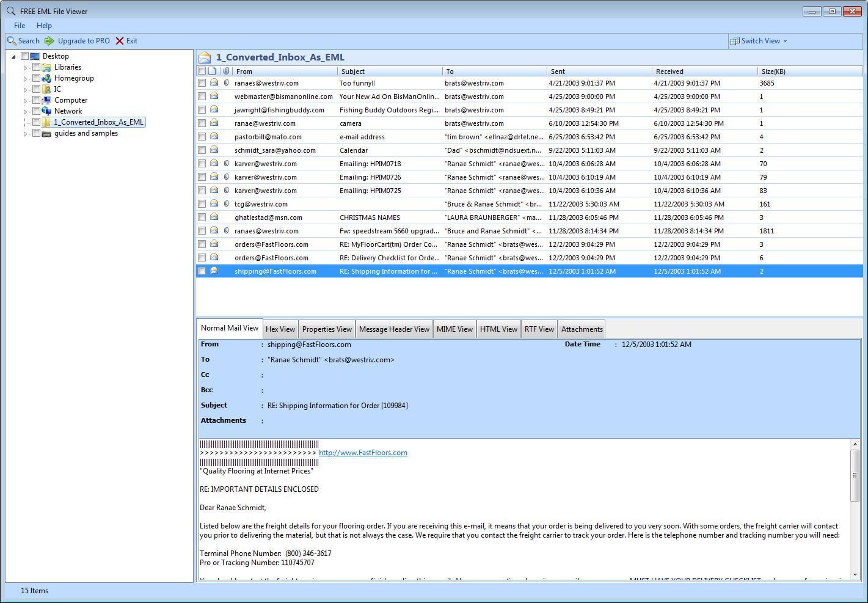Open the http://www.FastFloors.com link
Viewport: 868px width, 603px height.
(363, 453)
